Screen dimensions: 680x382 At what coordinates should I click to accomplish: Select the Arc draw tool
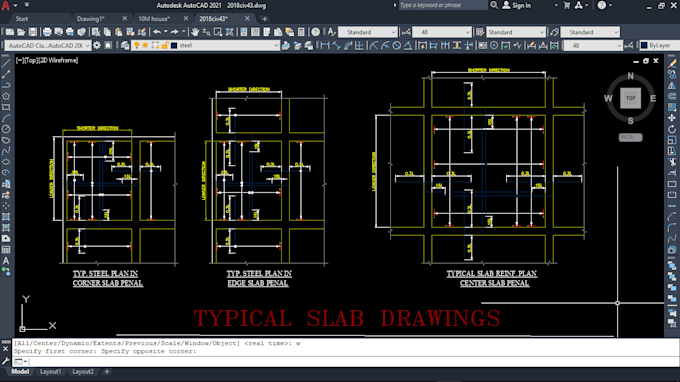(x=6, y=118)
